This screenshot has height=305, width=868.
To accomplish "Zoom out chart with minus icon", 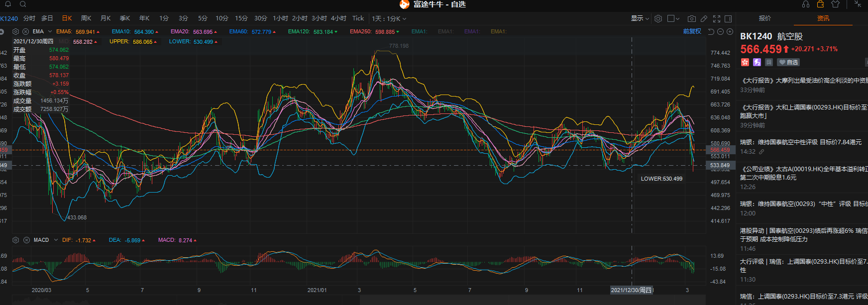I will pos(720,31).
